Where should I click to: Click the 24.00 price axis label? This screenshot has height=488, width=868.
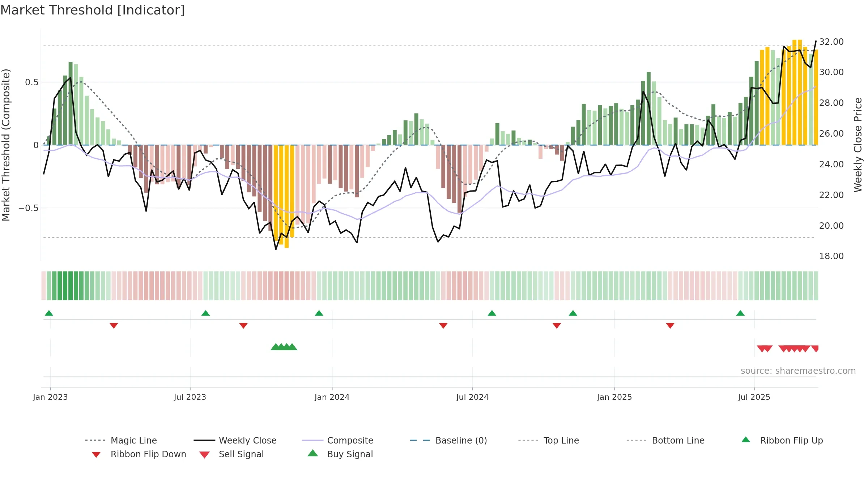pos(831,164)
